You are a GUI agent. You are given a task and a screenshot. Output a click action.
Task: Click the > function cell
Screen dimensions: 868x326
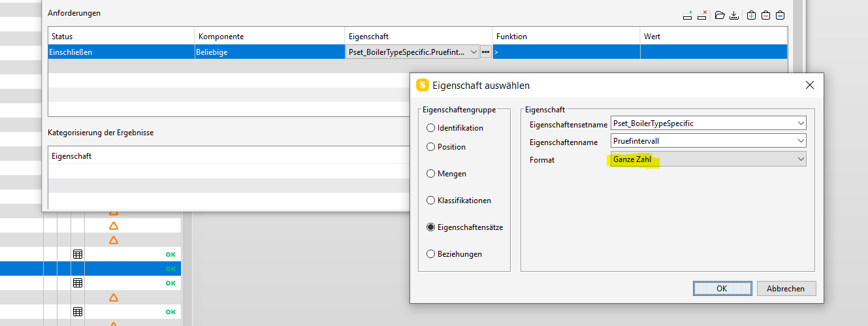pos(566,52)
